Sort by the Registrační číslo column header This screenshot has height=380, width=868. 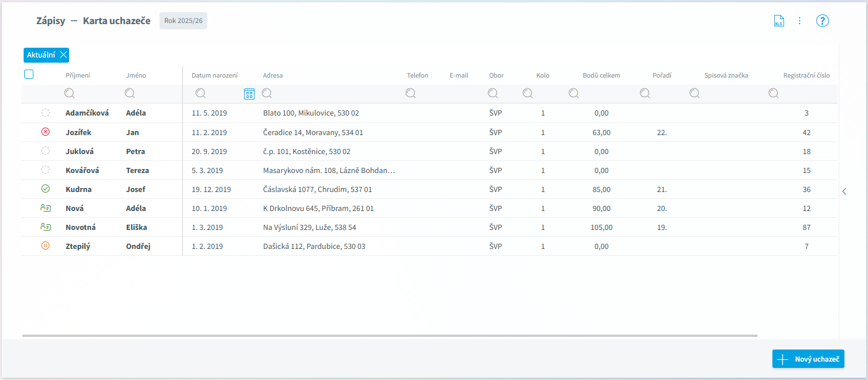click(806, 75)
